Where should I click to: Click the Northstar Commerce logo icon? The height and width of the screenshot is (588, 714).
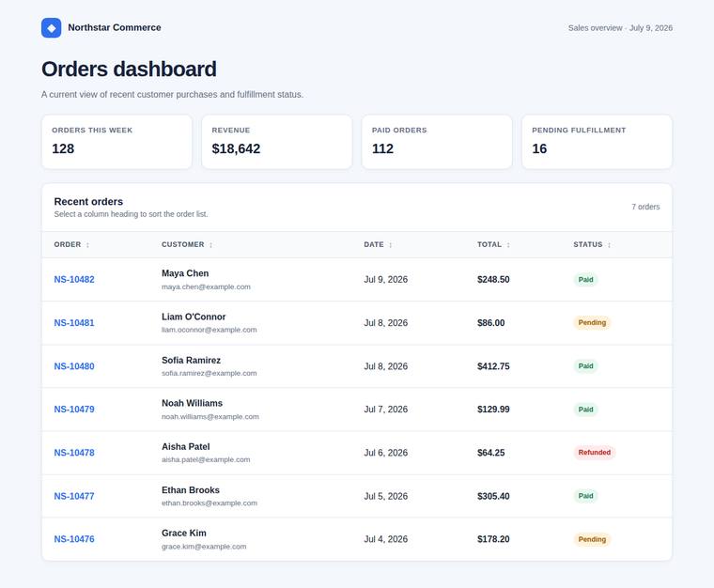pos(51,28)
